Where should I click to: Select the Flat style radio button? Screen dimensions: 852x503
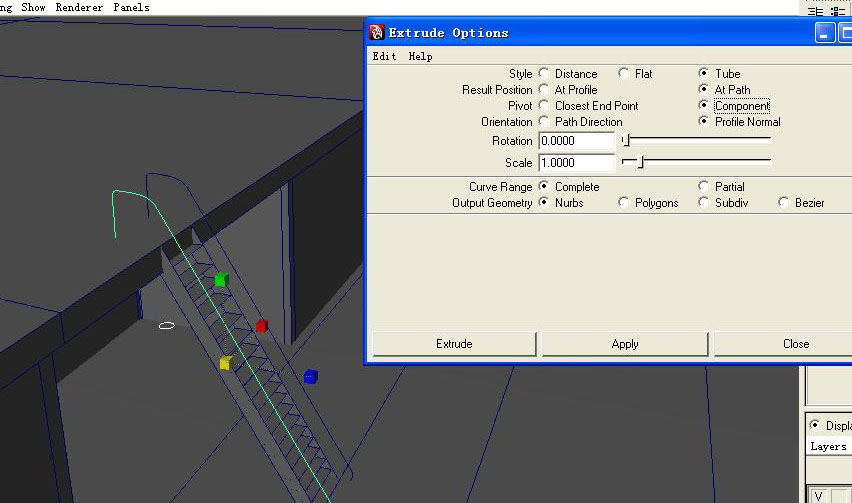(623, 73)
